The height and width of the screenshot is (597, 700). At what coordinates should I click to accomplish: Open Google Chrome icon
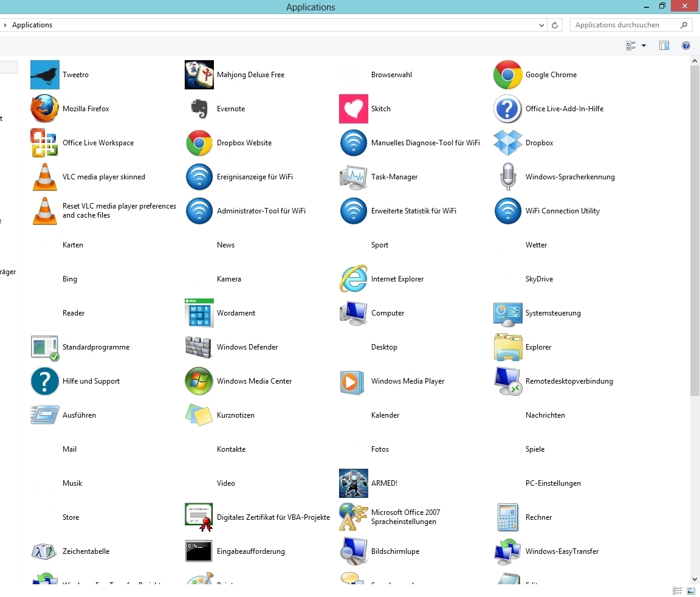[x=507, y=75]
